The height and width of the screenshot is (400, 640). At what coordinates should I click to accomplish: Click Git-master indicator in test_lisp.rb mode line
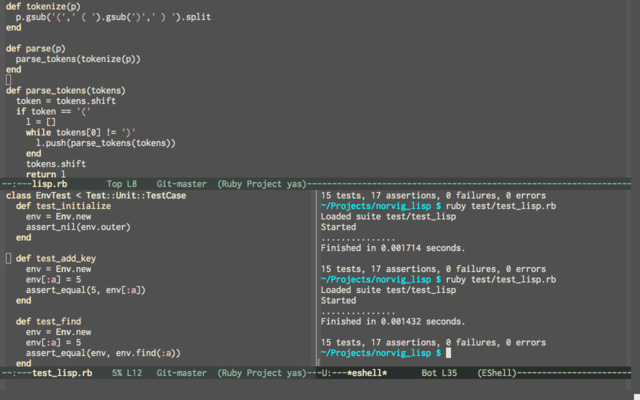(182, 373)
